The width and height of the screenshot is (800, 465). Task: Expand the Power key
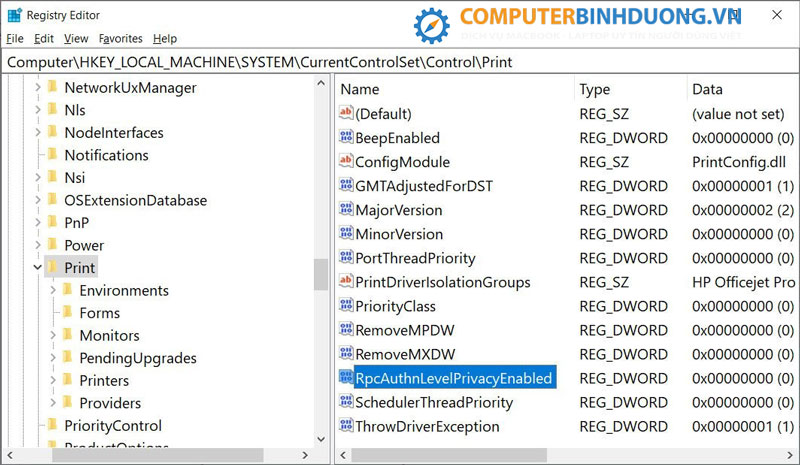click(38, 245)
